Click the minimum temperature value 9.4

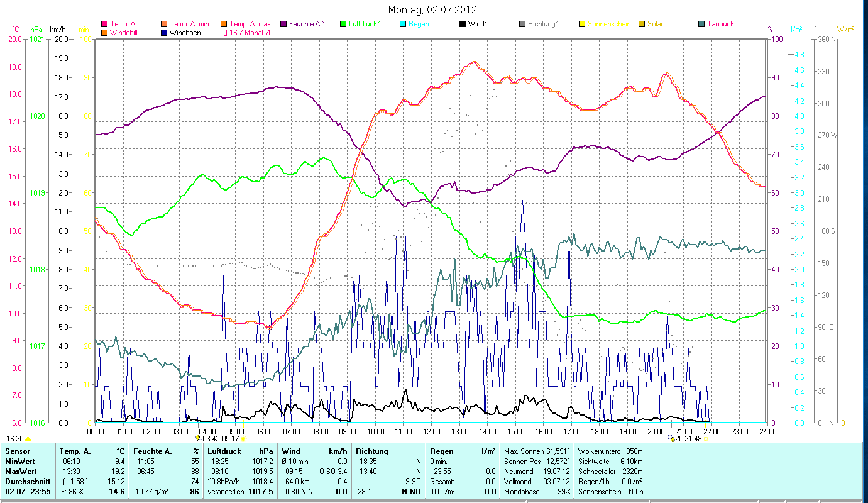point(119,462)
